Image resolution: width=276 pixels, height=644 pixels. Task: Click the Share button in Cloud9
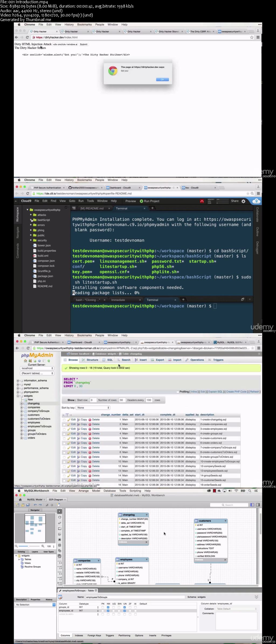coord(235,201)
